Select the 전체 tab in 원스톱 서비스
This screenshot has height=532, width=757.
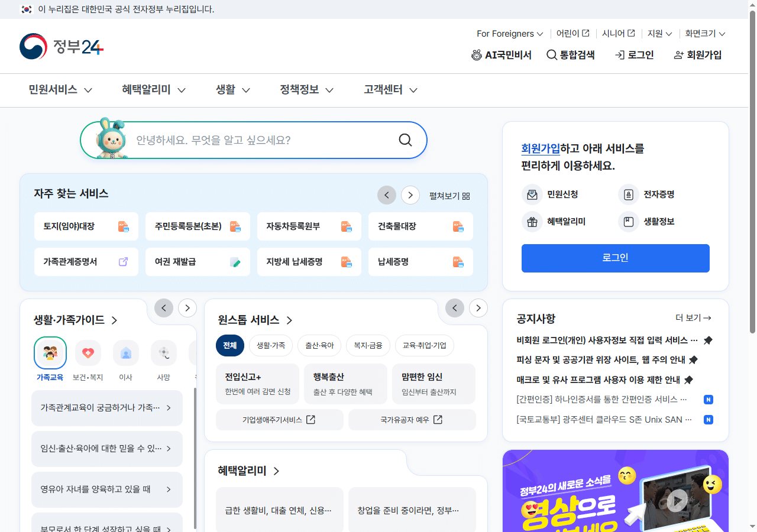[x=230, y=345]
